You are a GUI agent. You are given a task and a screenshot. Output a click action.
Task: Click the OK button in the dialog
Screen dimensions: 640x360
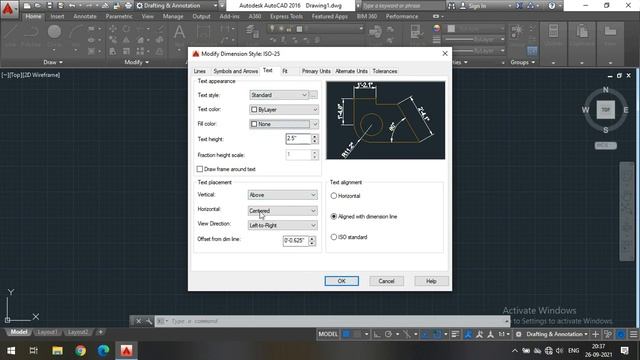tap(342, 281)
